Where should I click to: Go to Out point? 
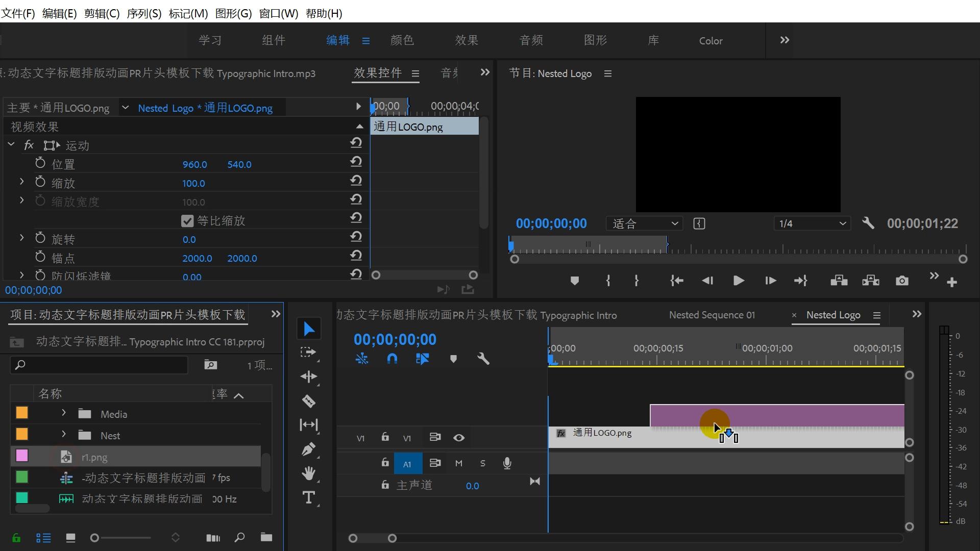coord(800,281)
